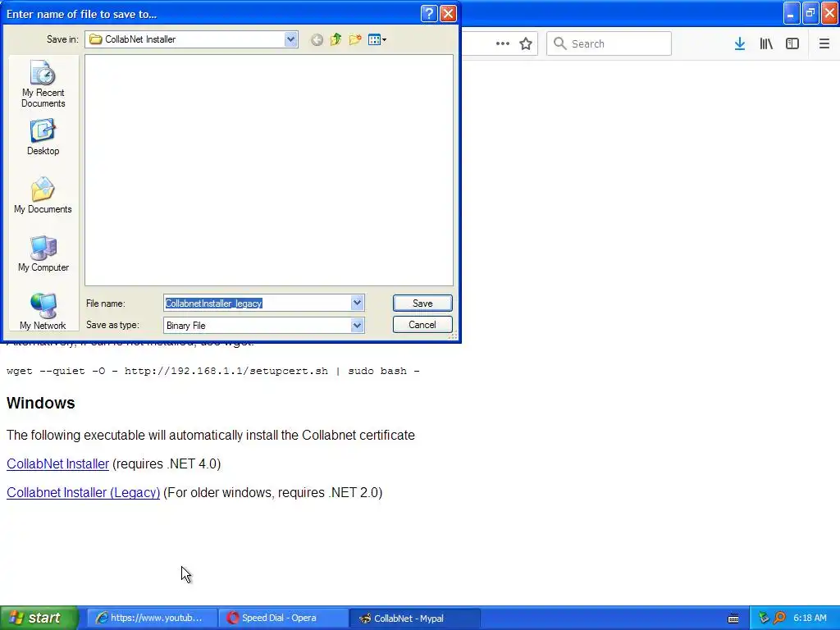Viewport: 840px width, 630px height.
Task: Follow the Collabnet Installer (Legacy) link
Action: (83, 492)
